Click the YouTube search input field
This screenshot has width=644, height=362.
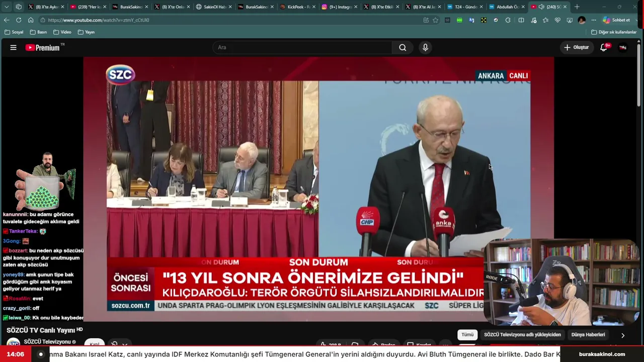pyautogui.click(x=302, y=47)
